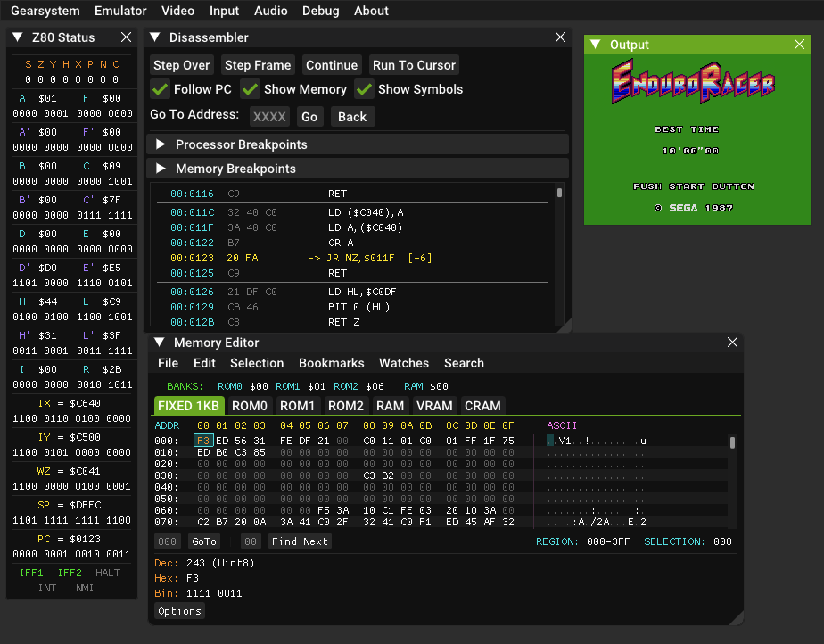The width and height of the screenshot is (824, 644).
Task: Click the GoTo button in Memory Editor
Action: point(204,541)
